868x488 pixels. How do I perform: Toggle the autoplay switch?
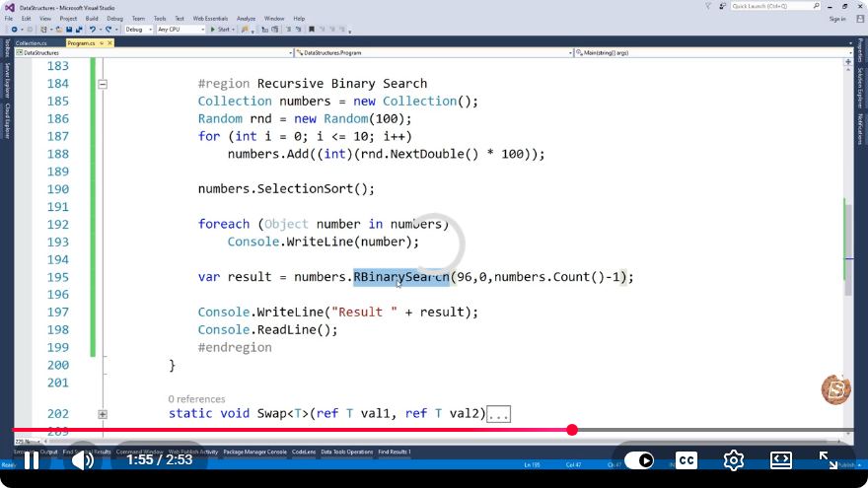tap(639, 460)
